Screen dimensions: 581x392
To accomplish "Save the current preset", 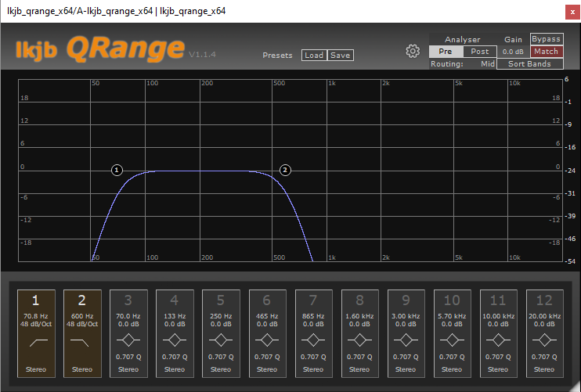I will (340, 55).
